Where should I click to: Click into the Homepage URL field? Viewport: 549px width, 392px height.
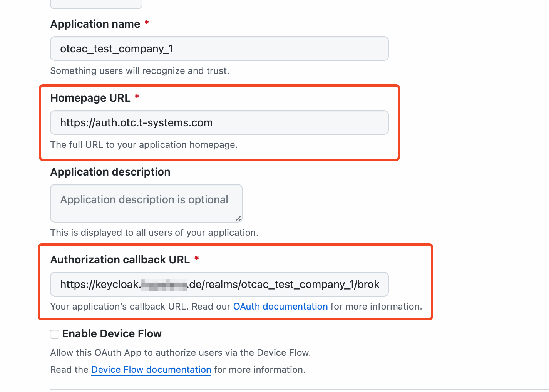pyautogui.click(x=219, y=123)
